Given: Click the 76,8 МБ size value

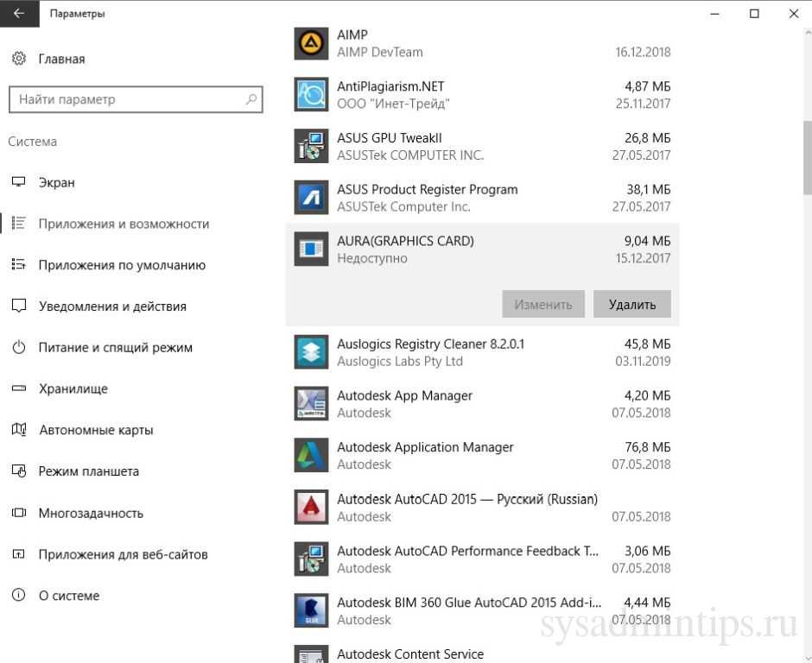Looking at the screenshot, I should coord(647,447).
